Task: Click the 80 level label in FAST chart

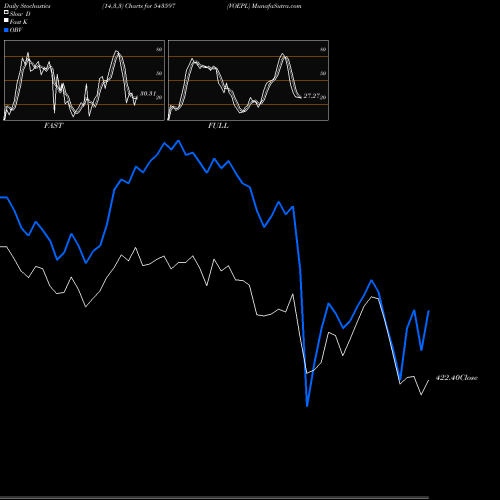Action: click(159, 49)
